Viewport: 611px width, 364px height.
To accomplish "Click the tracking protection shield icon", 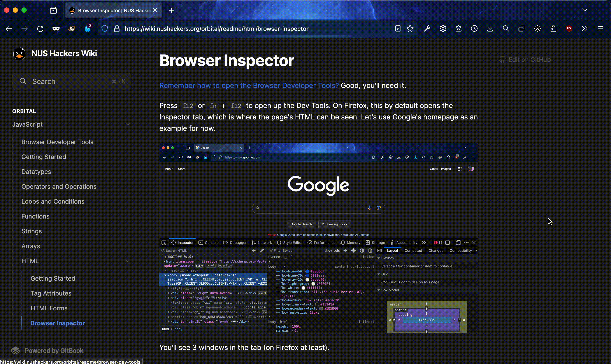I will (x=105, y=29).
